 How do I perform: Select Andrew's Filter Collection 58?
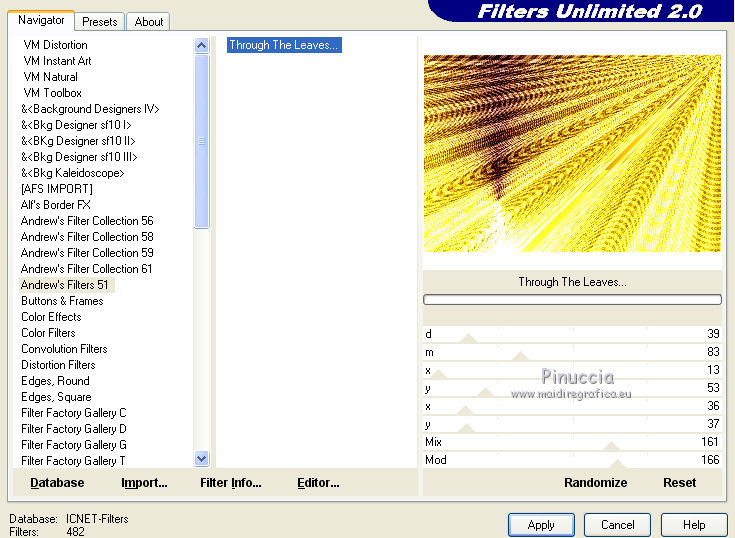[x=87, y=237]
